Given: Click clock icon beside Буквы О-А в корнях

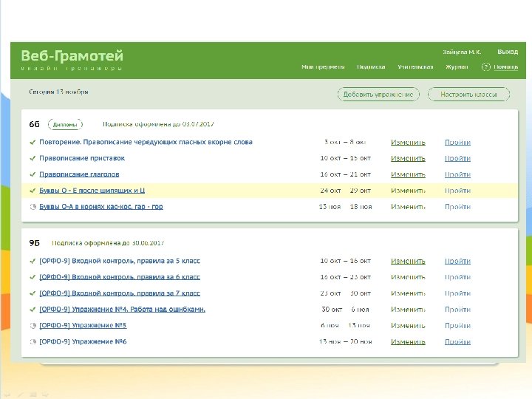Looking at the screenshot, I should (x=33, y=207).
